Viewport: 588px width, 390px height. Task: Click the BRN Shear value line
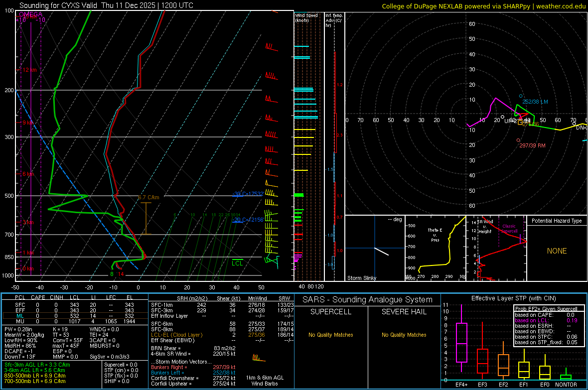pos(193,348)
